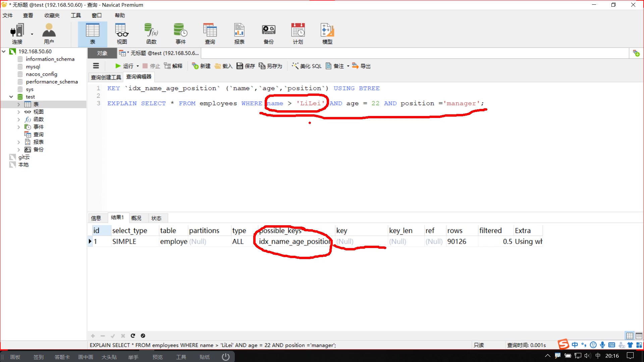The width and height of the screenshot is (644, 362).
Task: Click the add object icon top right
Action: click(x=636, y=53)
